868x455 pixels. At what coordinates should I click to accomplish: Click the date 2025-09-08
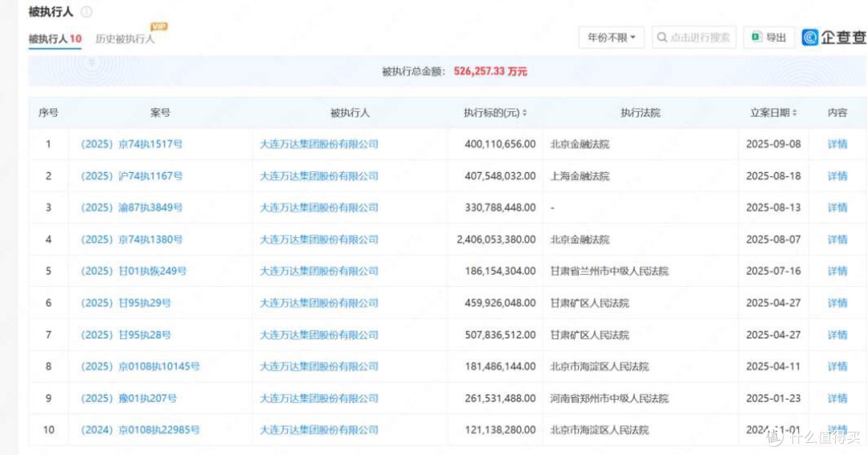coord(773,144)
